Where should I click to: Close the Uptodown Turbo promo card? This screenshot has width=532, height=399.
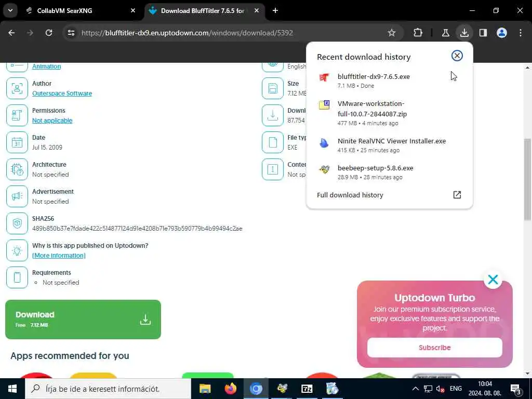point(493,280)
